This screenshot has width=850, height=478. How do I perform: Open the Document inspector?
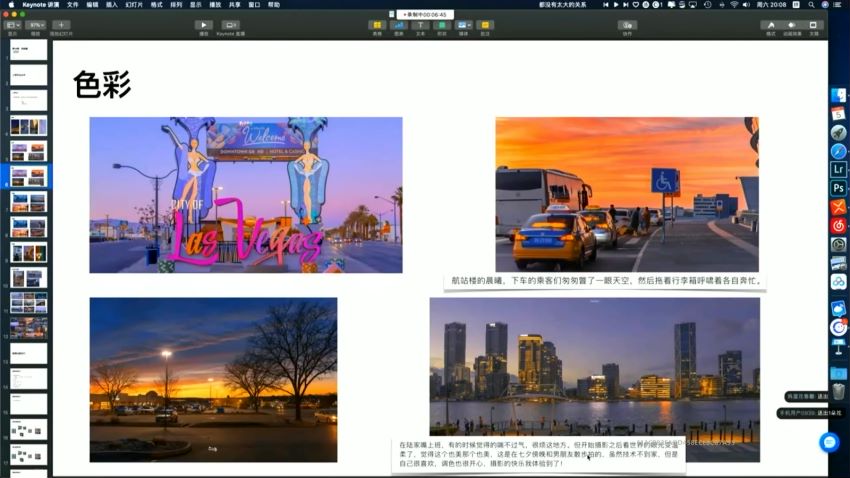tap(813, 25)
